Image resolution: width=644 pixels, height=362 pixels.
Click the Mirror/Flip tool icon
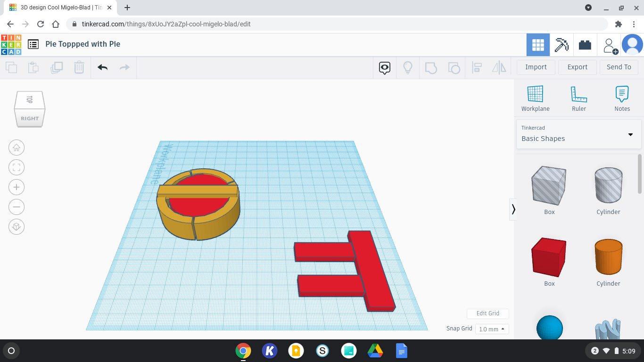(499, 67)
